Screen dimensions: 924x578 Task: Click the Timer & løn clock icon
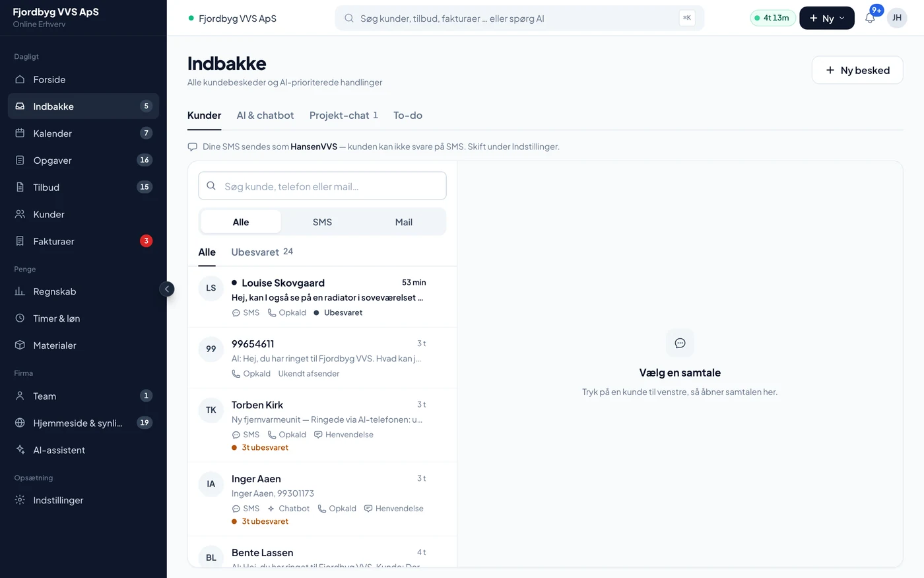click(x=20, y=318)
